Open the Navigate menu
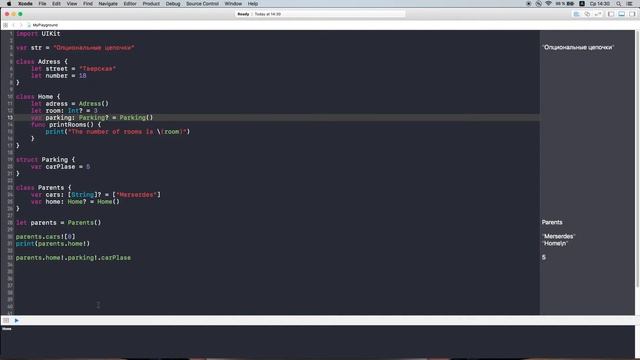 [x=108, y=4]
